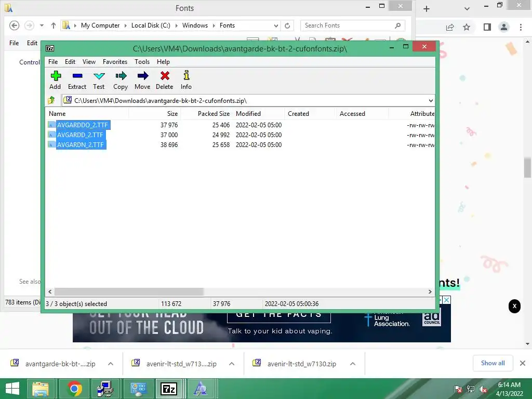Viewport: 532px width, 399px height.
Task: Close the Chrome downloads bar
Action: (523, 363)
